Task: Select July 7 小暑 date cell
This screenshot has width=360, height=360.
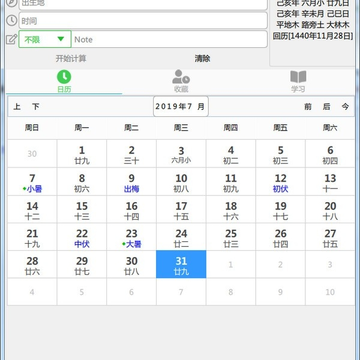Action: tap(32, 182)
